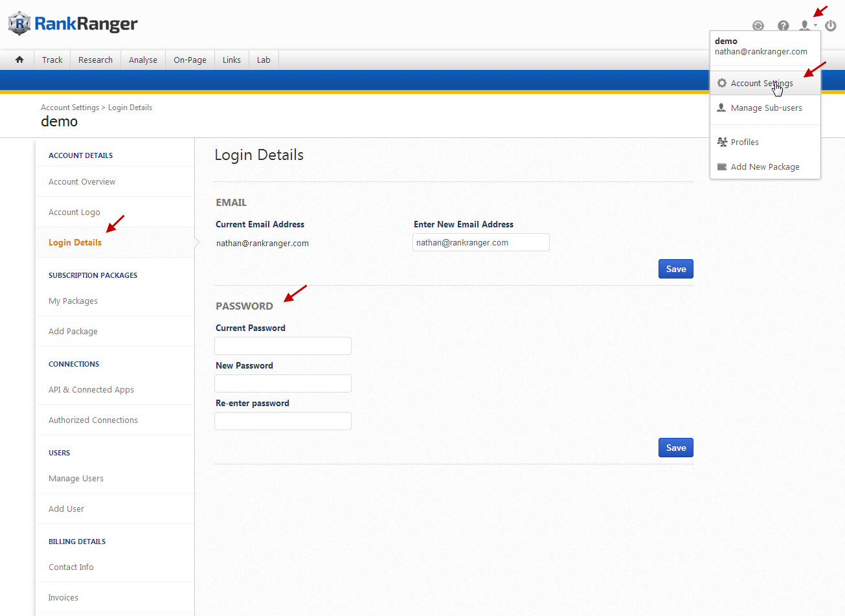Go to API & Connected Apps
This screenshot has width=845, height=616.
coord(91,390)
